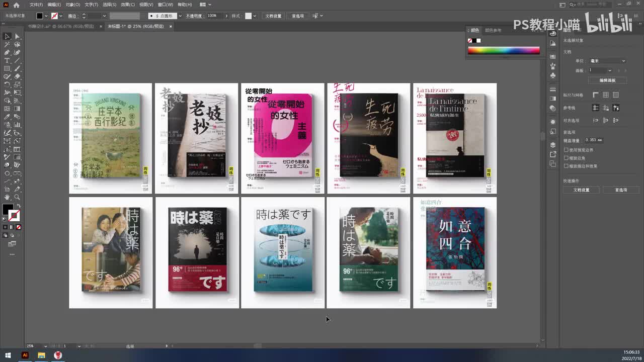
Task: Open the Layers panel icon
Action: coord(553,145)
